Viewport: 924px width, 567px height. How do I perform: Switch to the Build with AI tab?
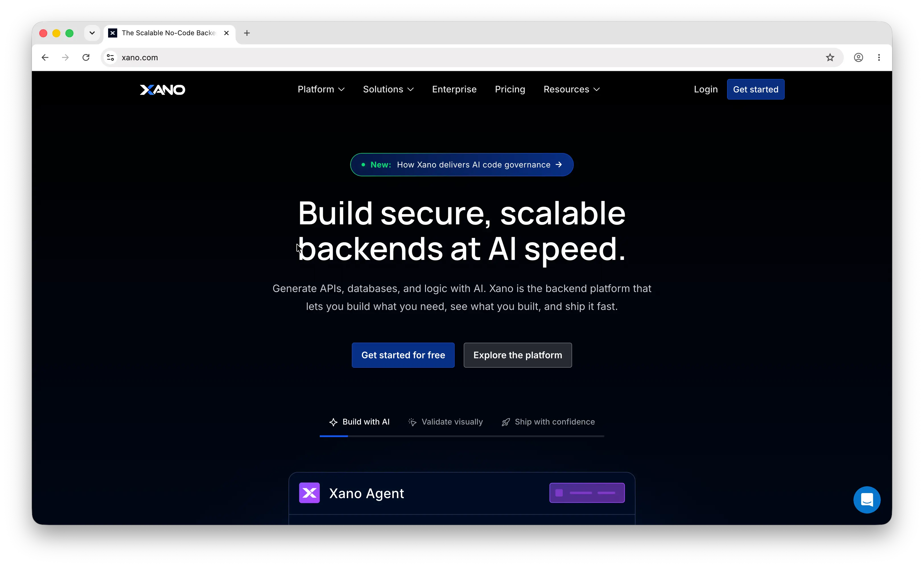point(359,422)
